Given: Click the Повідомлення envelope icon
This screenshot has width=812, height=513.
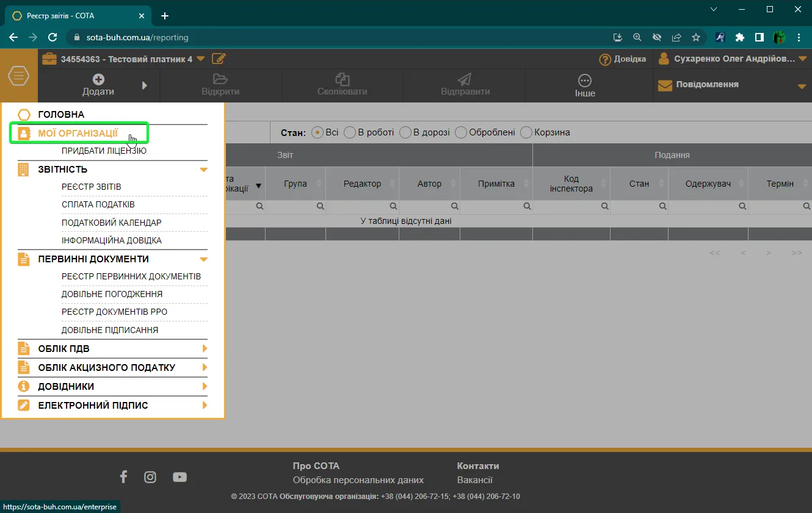Looking at the screenshot, I should pos(665,85).
